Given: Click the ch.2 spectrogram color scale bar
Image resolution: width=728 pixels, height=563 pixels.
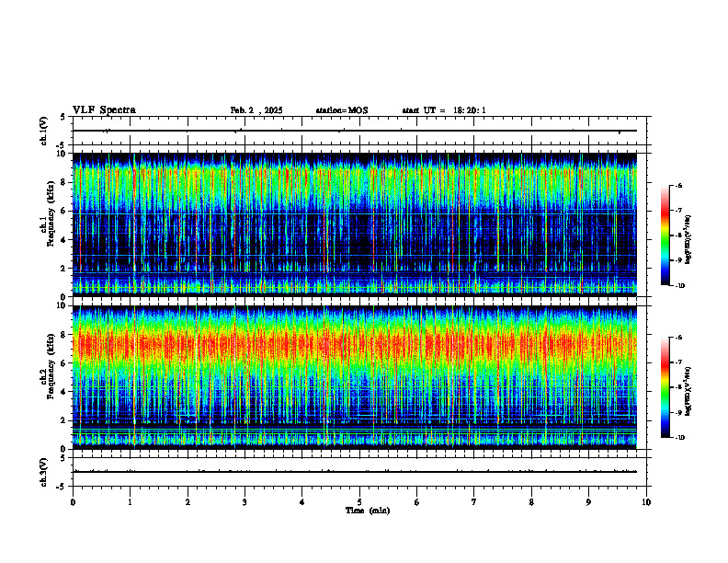Looking at the screenshot, I should (x=665, y=387).
